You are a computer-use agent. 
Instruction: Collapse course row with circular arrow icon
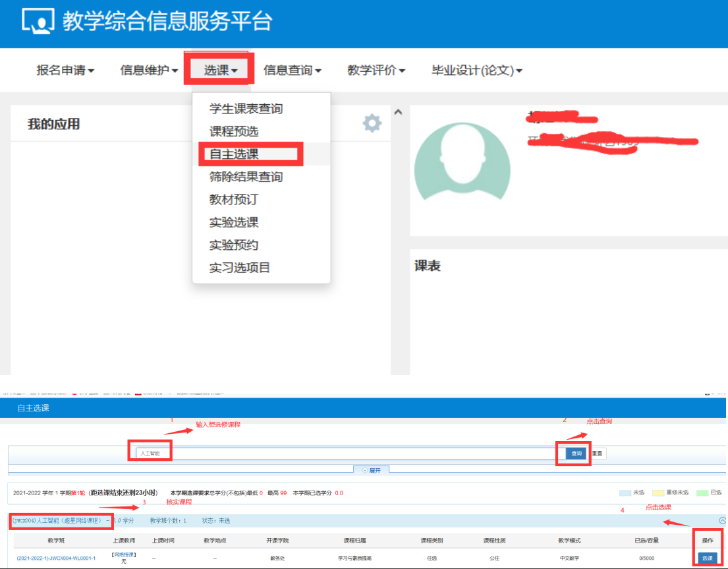click(722, 520)
